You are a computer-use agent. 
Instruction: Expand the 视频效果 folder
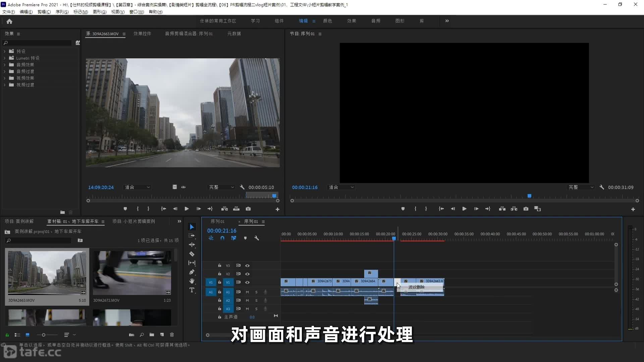[5, 78]
